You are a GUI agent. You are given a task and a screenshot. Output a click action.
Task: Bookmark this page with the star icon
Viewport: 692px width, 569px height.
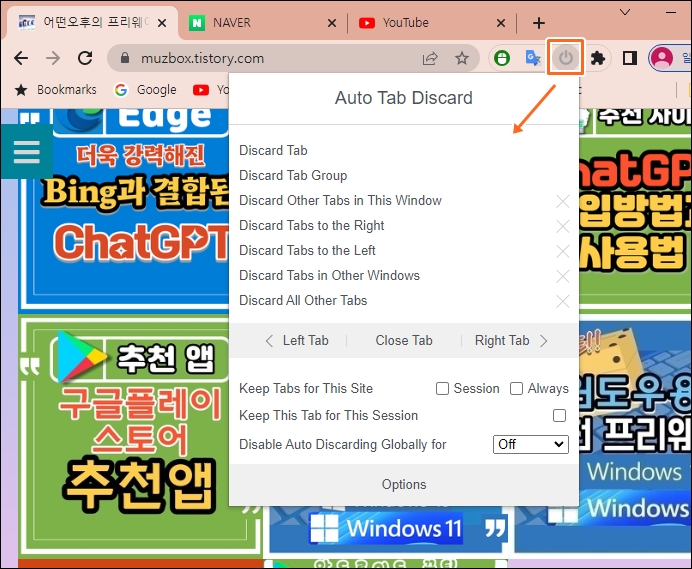tap(462, 58)
